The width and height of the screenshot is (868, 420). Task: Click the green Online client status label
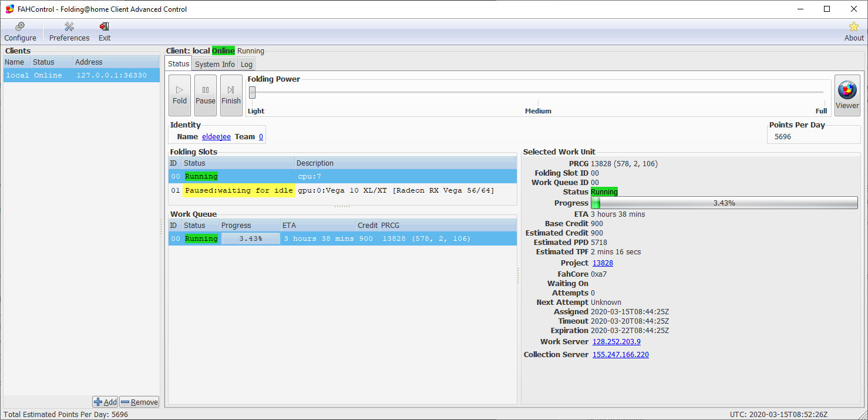[223, 51]
